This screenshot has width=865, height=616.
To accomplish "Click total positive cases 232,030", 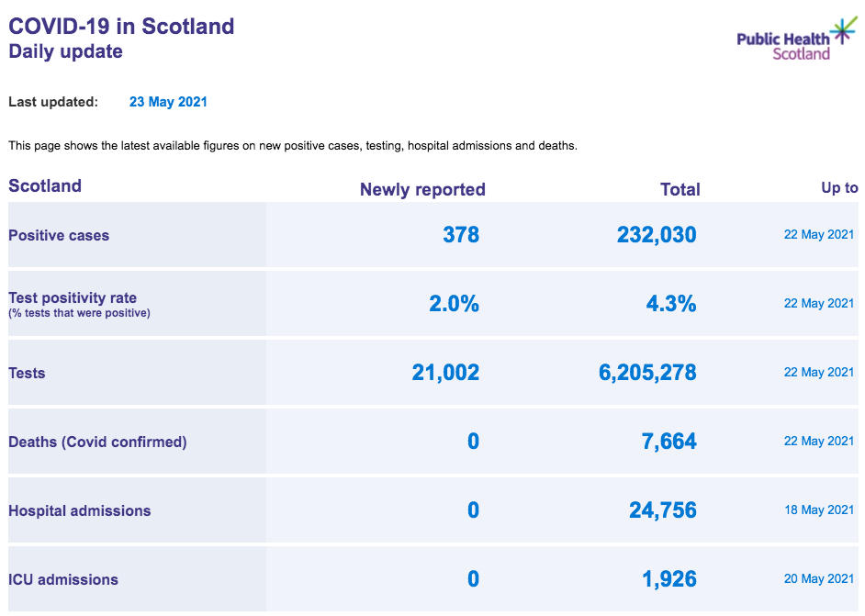I will tap(657, 235).
